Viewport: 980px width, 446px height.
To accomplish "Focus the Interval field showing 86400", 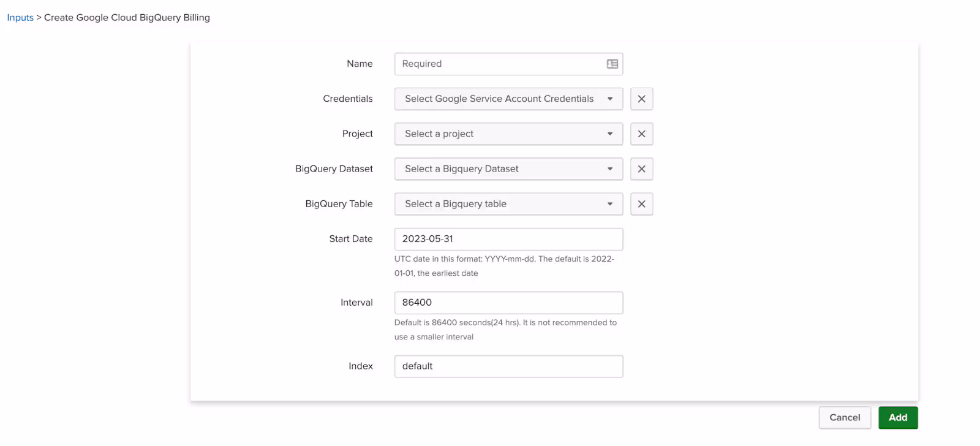I will coord(508,303).
